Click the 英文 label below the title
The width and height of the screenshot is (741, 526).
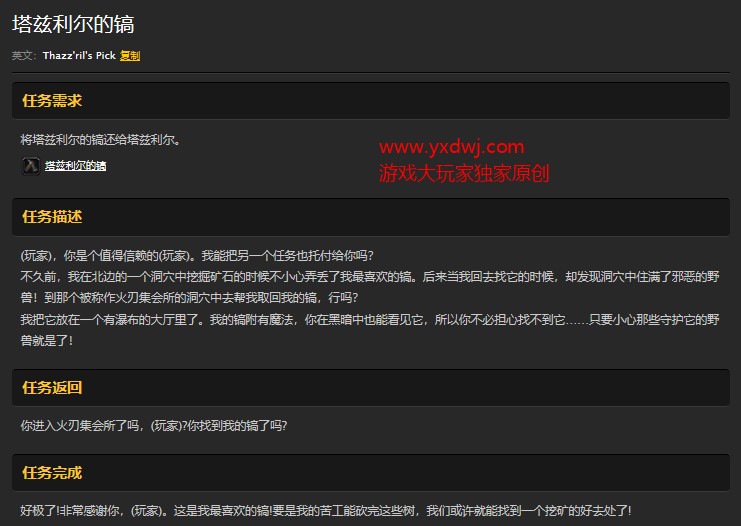point(24,56)
